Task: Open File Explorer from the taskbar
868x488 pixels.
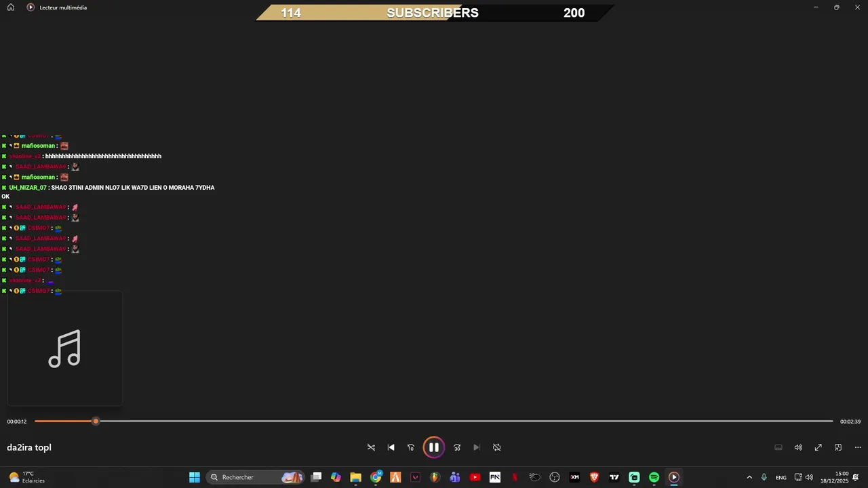Action: (x=355, y=477)
